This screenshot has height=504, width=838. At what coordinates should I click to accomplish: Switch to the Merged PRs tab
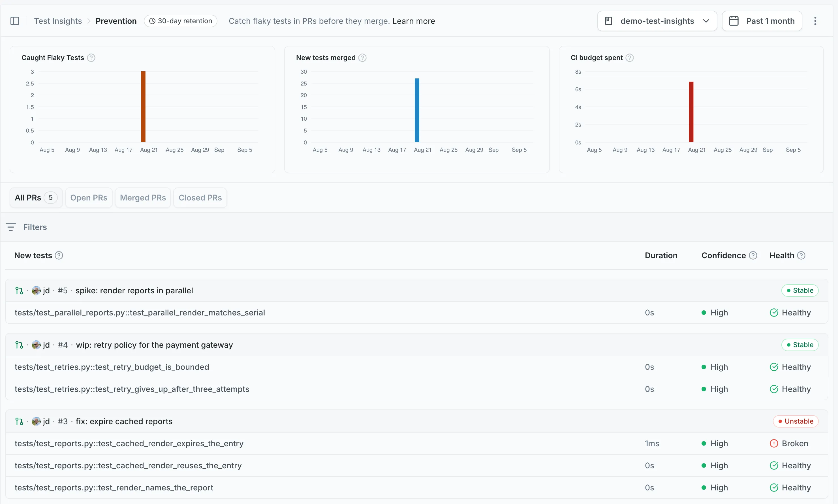[x=143, y=198]
